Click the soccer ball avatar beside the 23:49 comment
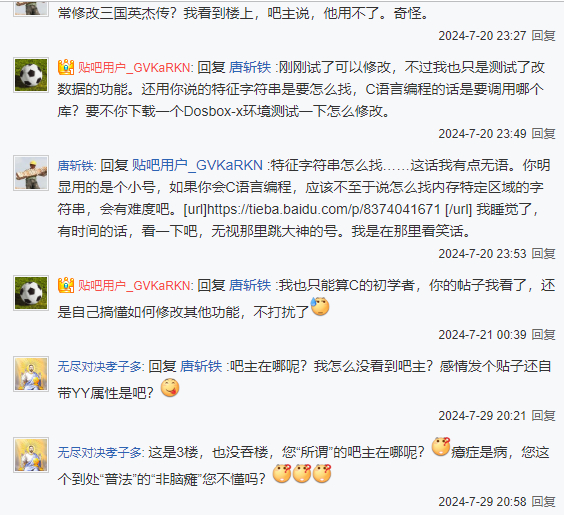Screen dimensions: 564x515 31,75
